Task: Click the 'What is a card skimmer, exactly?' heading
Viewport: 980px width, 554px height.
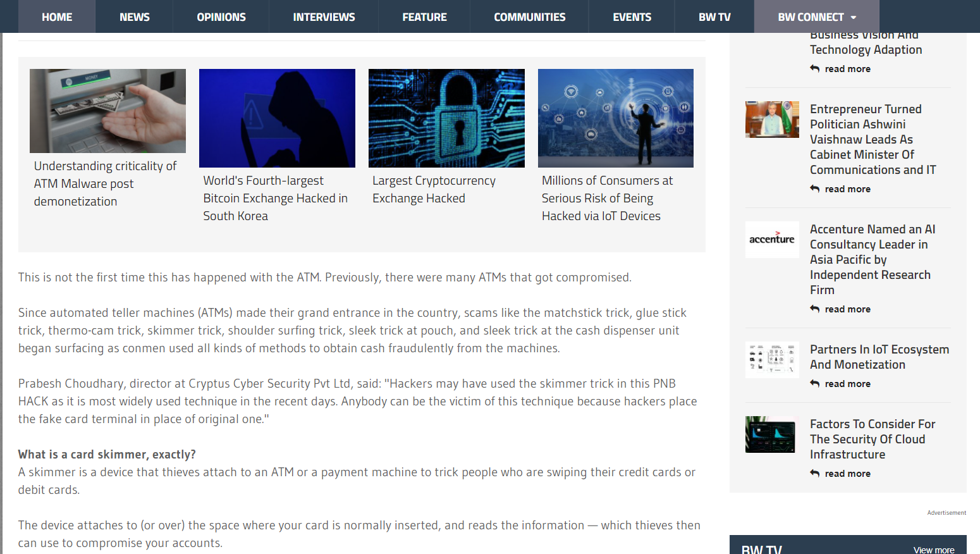Action: coord(107,454)
